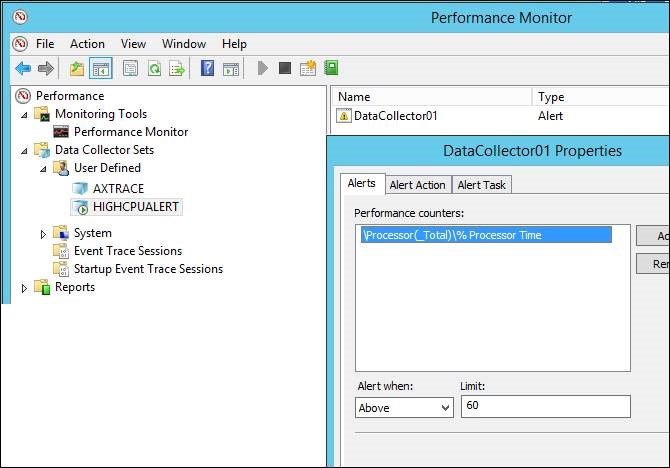Click the Back arrow toolbar icon

(x=23, y=68)
